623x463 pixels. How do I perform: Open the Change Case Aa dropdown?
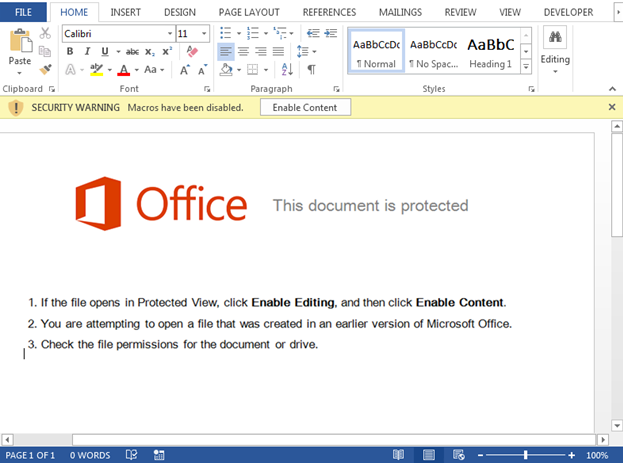tap(154, 70)
